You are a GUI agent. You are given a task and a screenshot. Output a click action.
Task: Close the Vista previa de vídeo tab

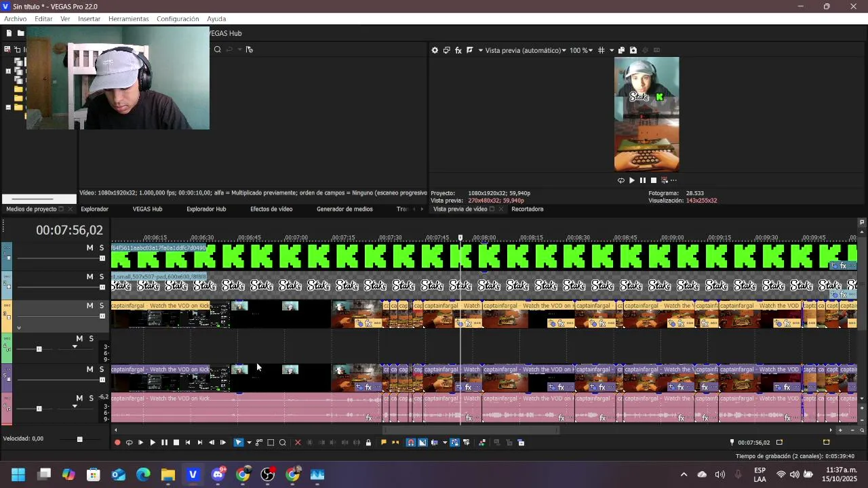(501, 209)
